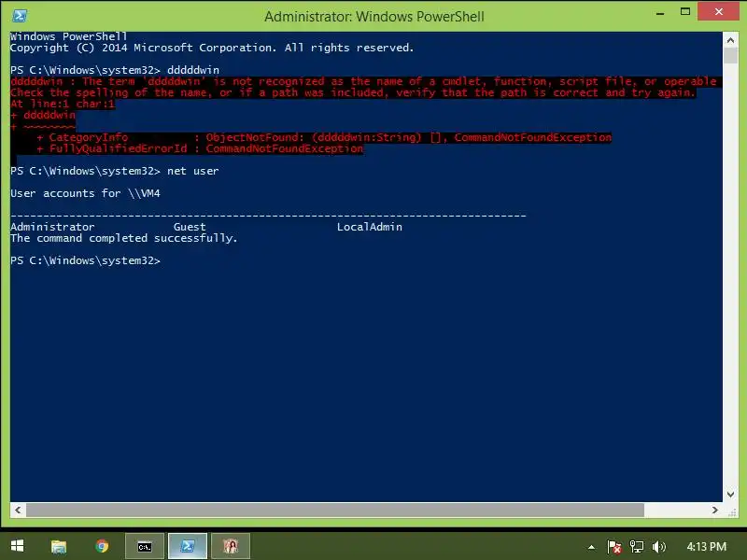Close the Administrator PowerShell window

tap(718, 11)
